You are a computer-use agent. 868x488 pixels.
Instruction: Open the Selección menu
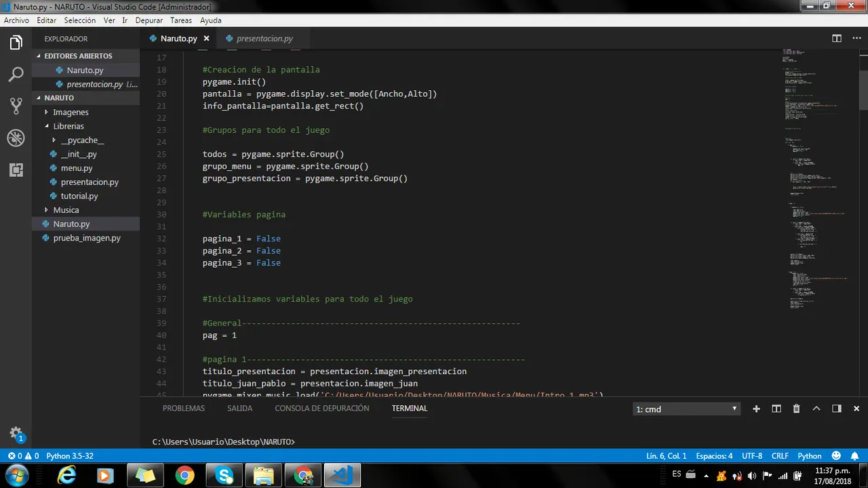[80, 20]
